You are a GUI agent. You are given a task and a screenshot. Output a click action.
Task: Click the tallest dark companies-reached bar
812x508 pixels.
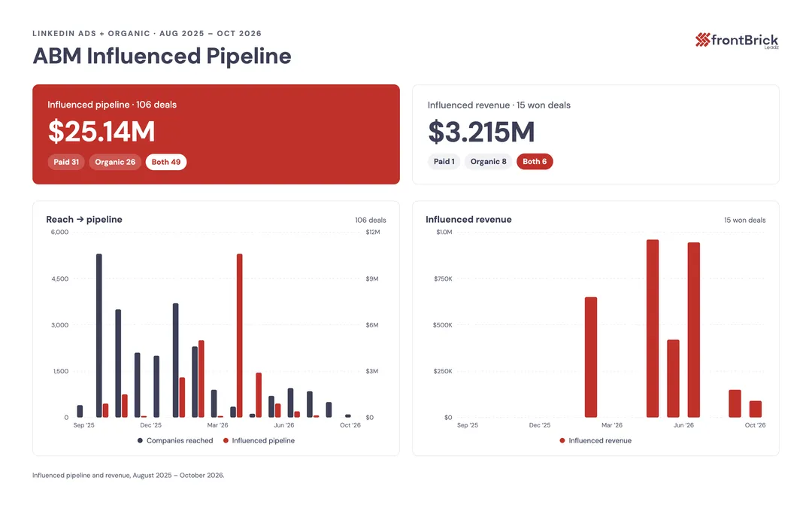99,336
